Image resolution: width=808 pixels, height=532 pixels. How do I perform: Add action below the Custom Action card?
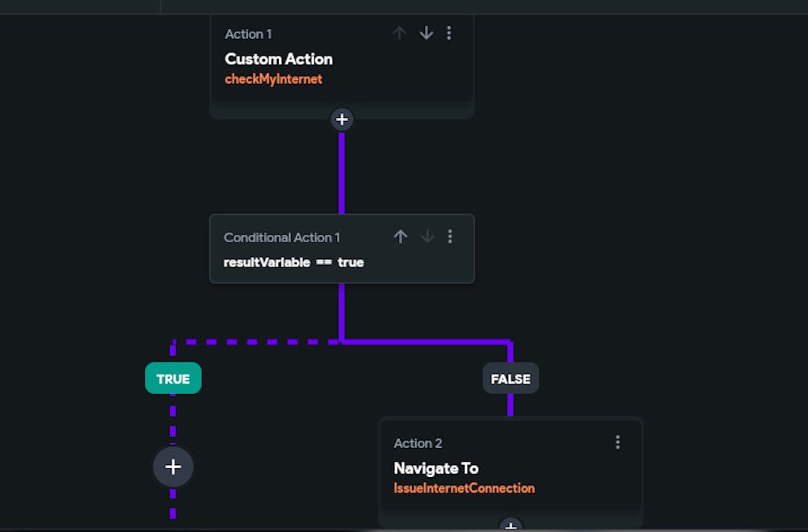coord(342,119)
